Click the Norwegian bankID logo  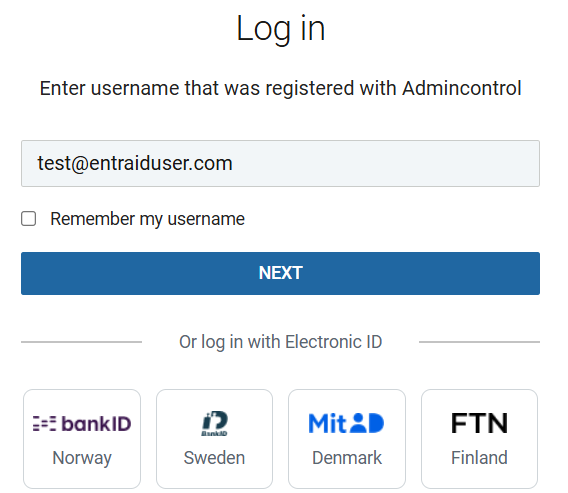[x=82, y=423]
